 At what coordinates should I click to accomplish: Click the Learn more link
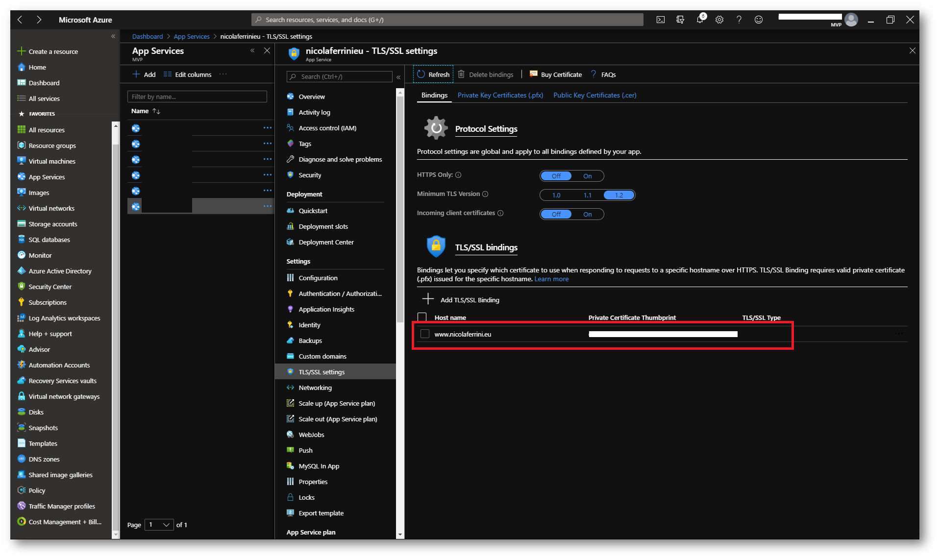coord(551,279)
